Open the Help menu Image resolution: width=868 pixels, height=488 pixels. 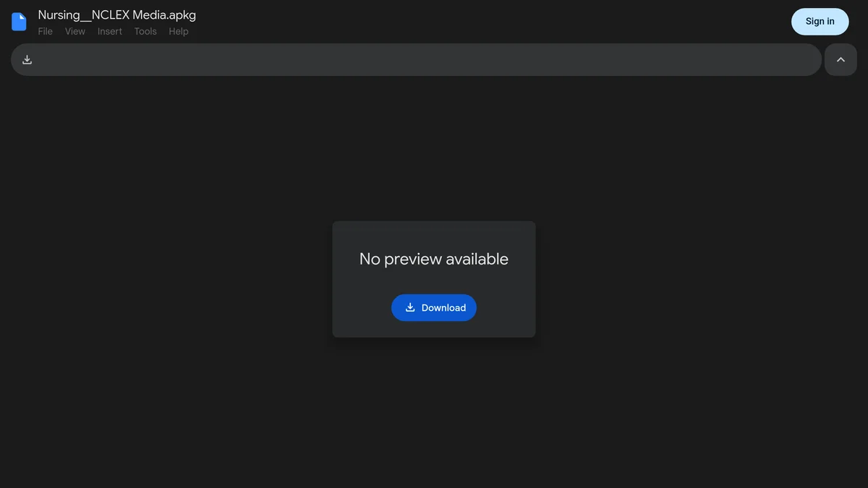click(x=179, y=31)
